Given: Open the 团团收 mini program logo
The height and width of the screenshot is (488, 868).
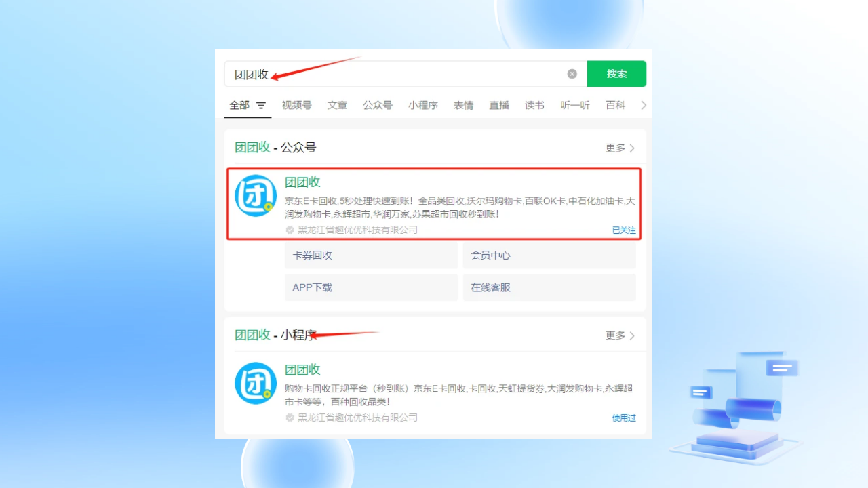Looking at the screenshot, I should (x=256, y=384).
